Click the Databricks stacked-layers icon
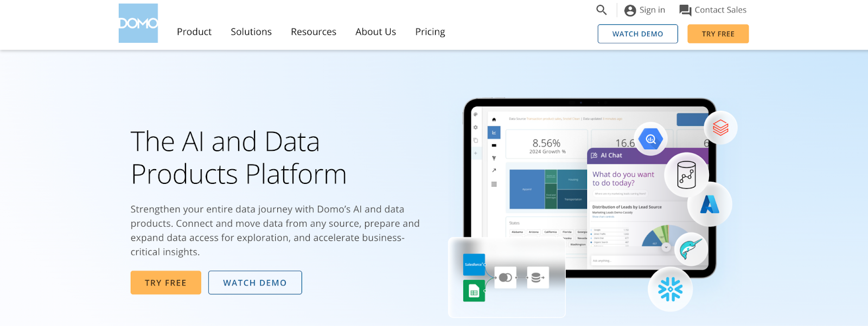This screenshot has width=868, height=326. [x=720, y=127]
